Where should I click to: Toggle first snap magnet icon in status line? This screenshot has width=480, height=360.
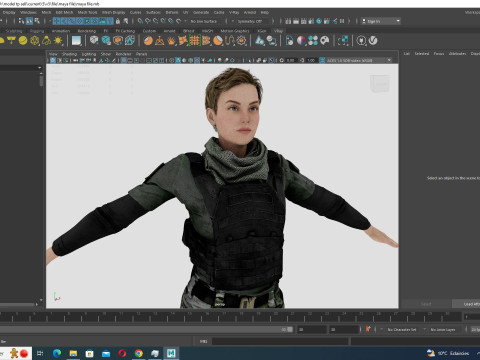(140, 21)
